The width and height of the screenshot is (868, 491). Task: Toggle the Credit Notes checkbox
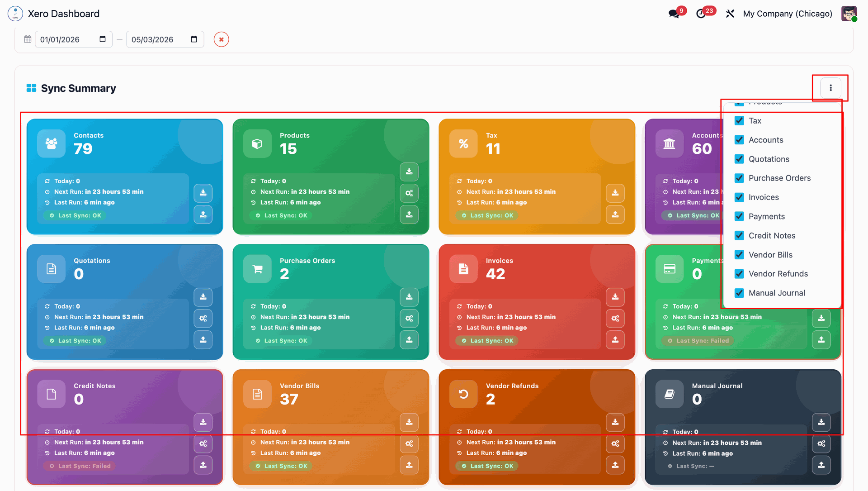[739, 236]
